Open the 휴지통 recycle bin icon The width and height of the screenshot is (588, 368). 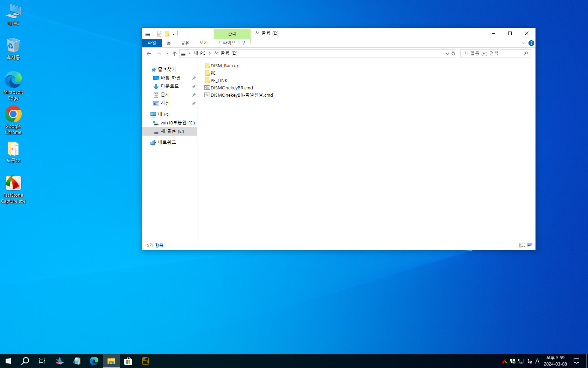[x=13, y=49]
